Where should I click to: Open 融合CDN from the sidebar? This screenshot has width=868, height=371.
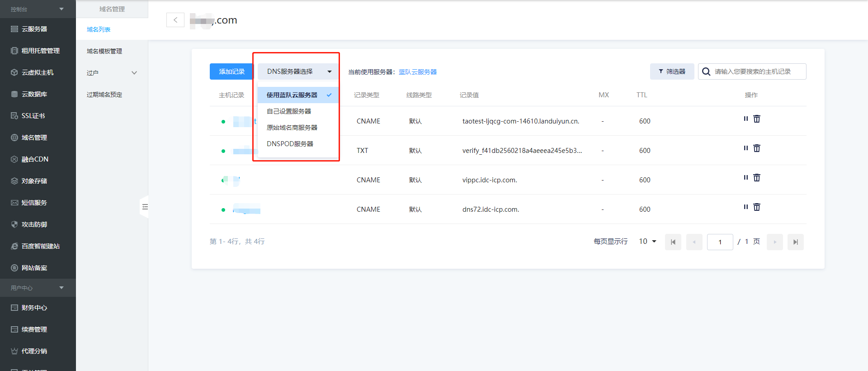[35, 159]
